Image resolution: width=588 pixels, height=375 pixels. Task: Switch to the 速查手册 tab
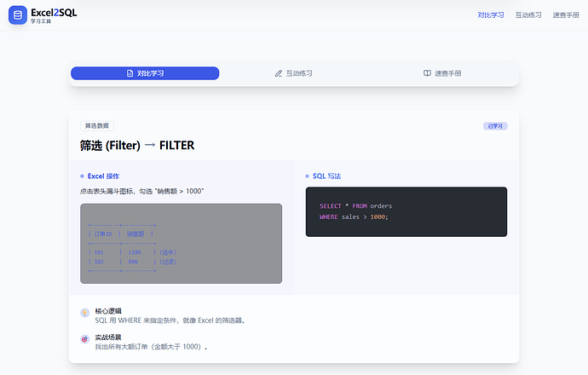(442, 73)
